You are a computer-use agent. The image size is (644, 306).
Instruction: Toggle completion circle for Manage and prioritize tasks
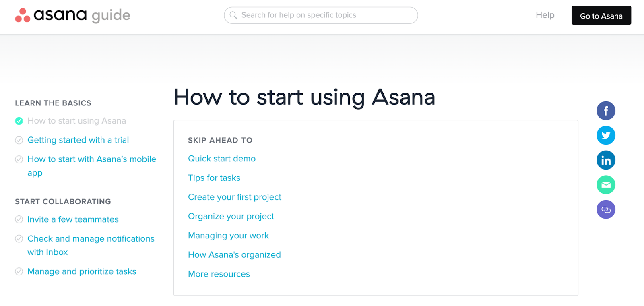[19, 271]
